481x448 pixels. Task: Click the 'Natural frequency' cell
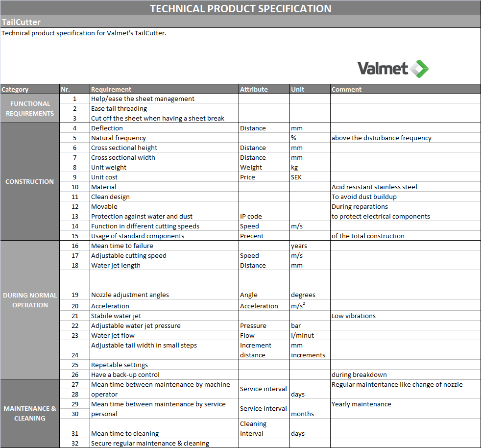(164, 138)
